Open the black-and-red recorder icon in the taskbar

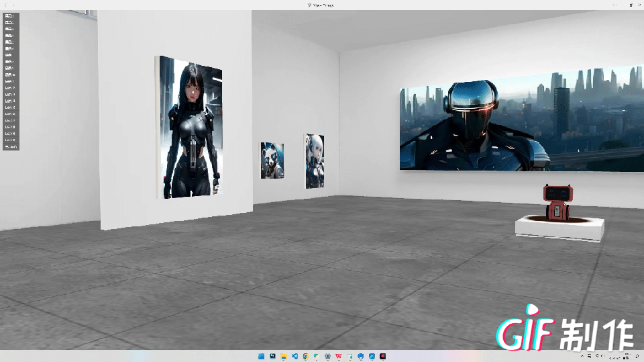pos(383,356)
